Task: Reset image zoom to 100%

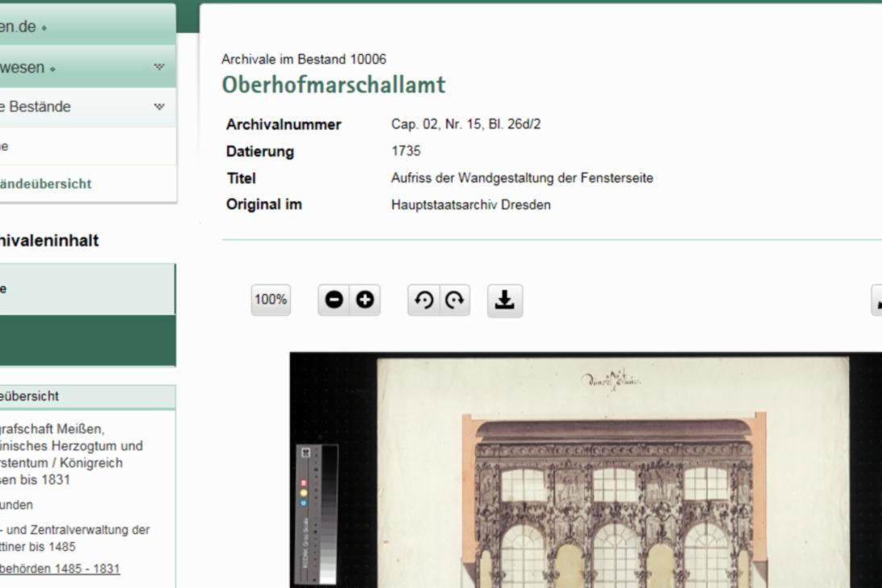Action: click(271, 300)
